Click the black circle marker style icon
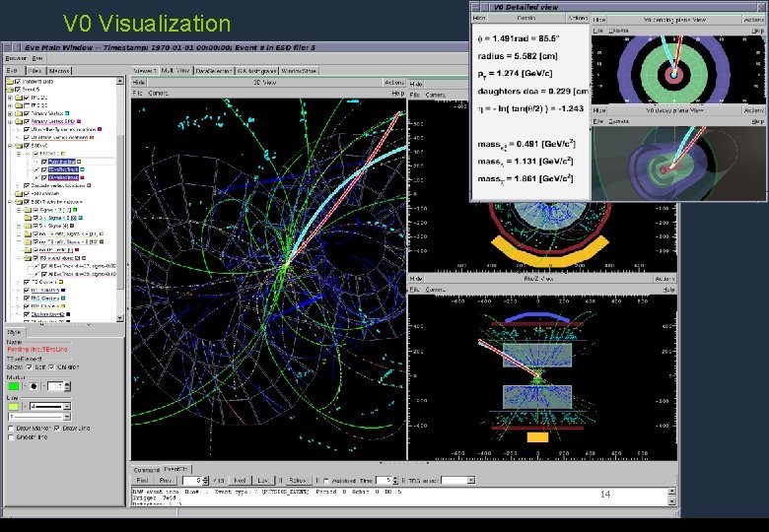Image resolution: width=769 pixels, height=532 pixels. coord(34,386)
